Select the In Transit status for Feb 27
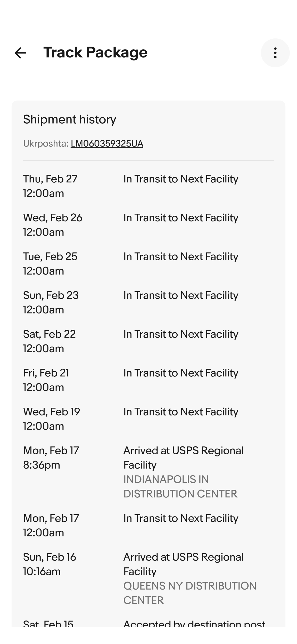Image resolution: width=297 pixels, height=644 pixels. (181, 179)
